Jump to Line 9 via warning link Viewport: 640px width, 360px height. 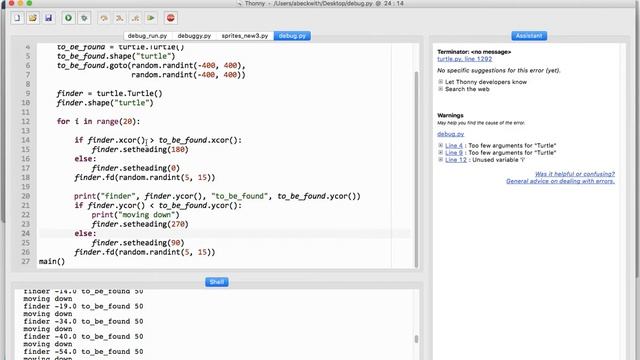click(454, 153)
